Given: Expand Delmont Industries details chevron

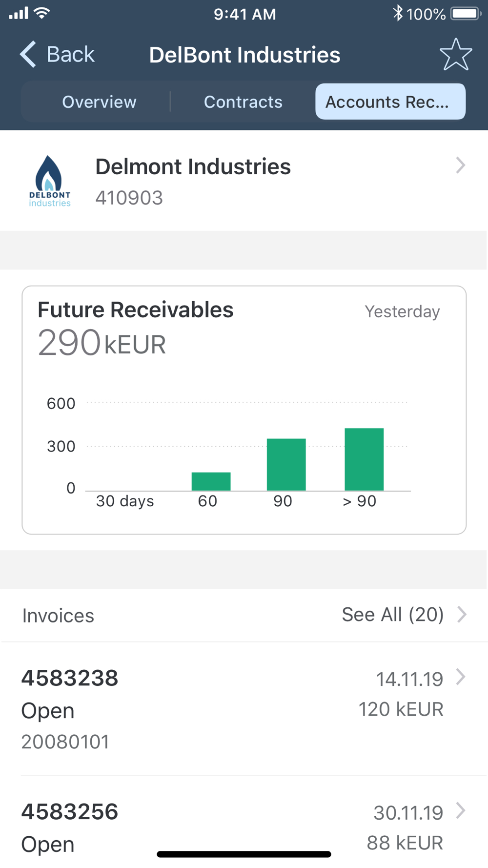Looking at the screenshot, I should click(460, 165).
